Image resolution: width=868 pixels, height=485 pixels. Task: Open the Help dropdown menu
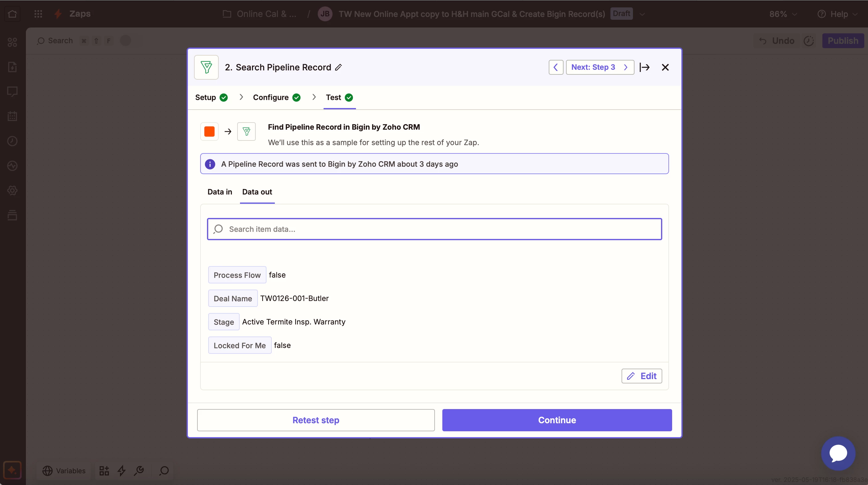(838, 14)
